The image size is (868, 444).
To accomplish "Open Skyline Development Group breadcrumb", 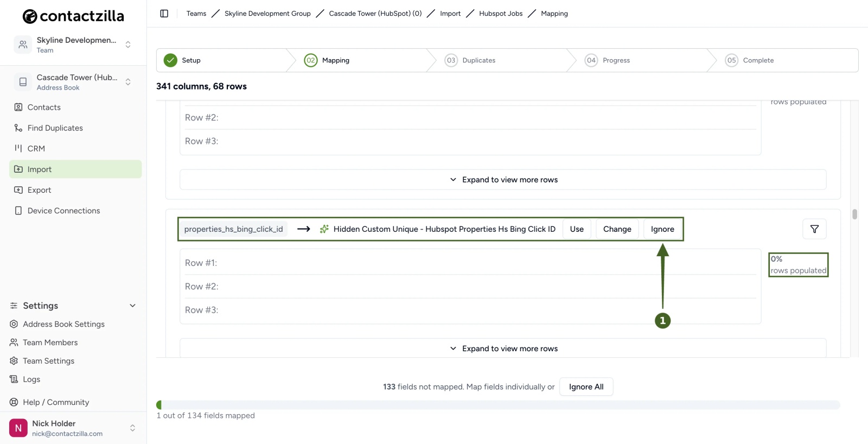I will click(267, 14).
